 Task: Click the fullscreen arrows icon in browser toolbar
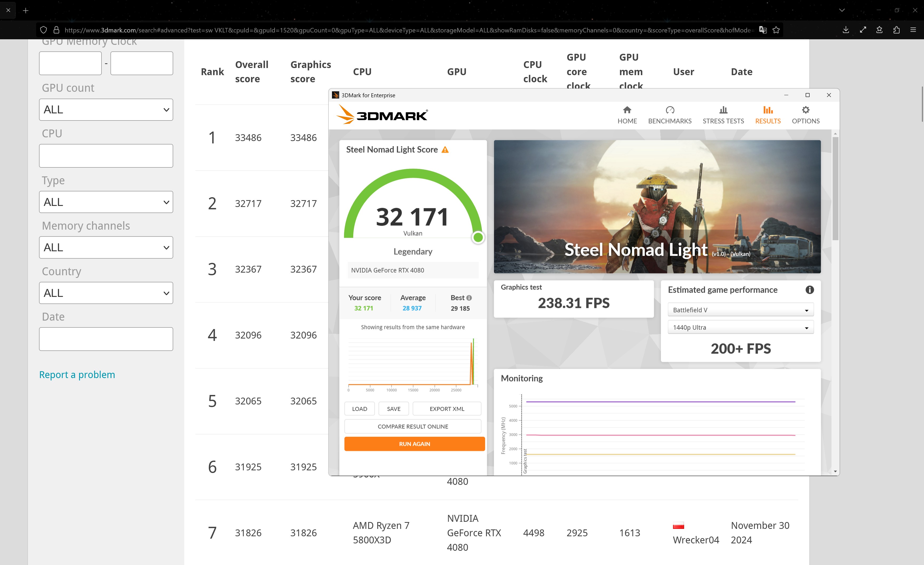tap(863, 30)
